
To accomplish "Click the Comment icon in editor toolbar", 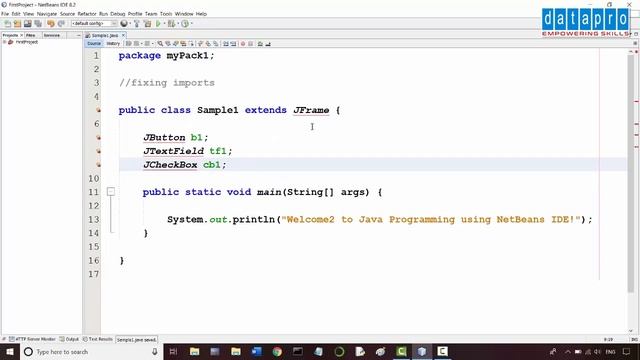I will point(260,44).
